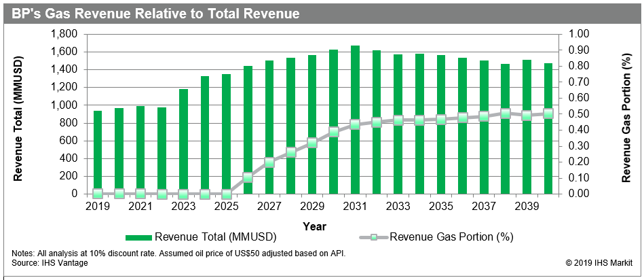The width and height of the screenshot is (644, 280).
Task: Click the "Revenue Gas Portion (%)" legend label
Action: pos(452,237)
